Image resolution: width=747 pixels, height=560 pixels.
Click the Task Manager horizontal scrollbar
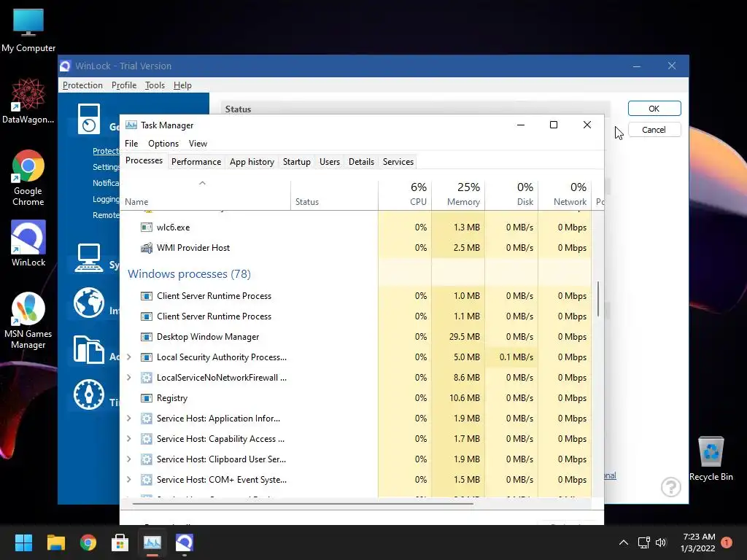(303, 503)
